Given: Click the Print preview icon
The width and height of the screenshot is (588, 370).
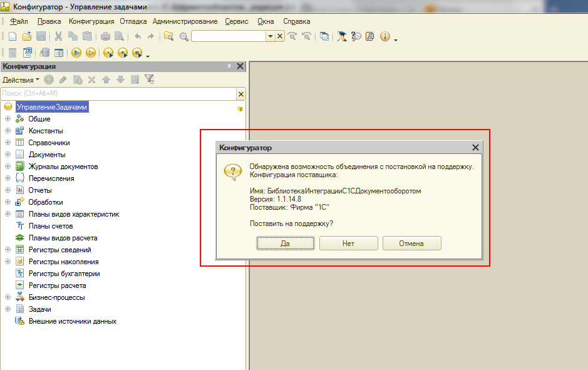Looking at the screenshot, I should [119, 36].
